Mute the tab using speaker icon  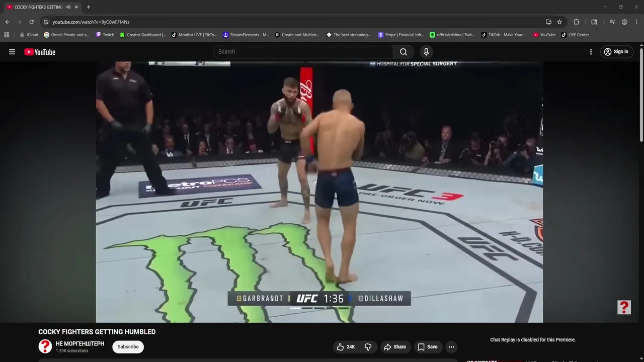click(68, 7)
